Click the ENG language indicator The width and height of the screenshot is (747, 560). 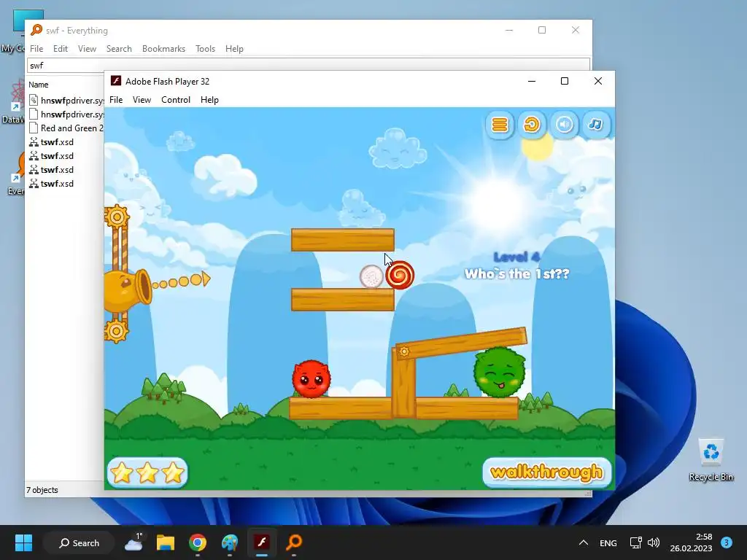pyautogui.click(x=608, y=542)
